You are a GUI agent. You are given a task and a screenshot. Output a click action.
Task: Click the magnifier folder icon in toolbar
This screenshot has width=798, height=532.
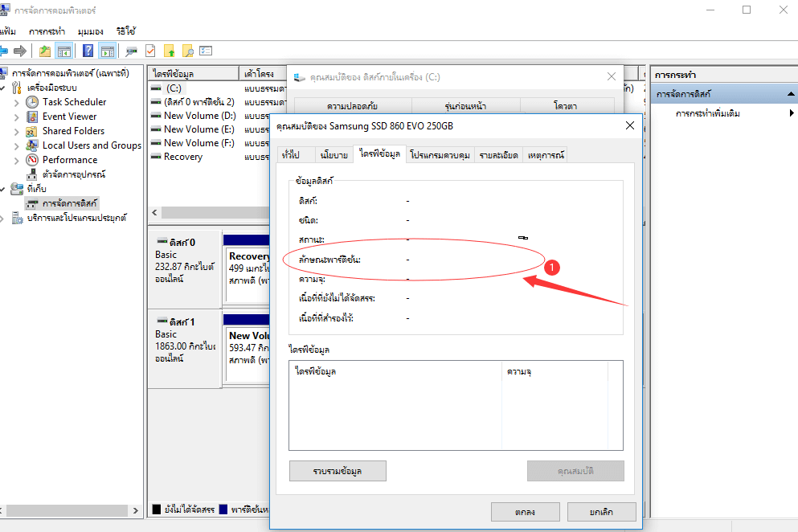tap(187, 51)
